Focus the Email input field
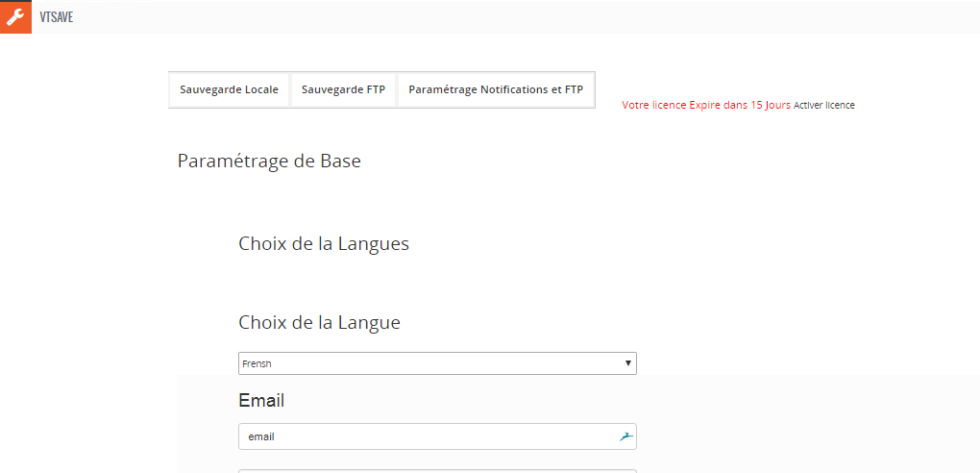Screen dimensions: 980x473 (x=437, y=436)
